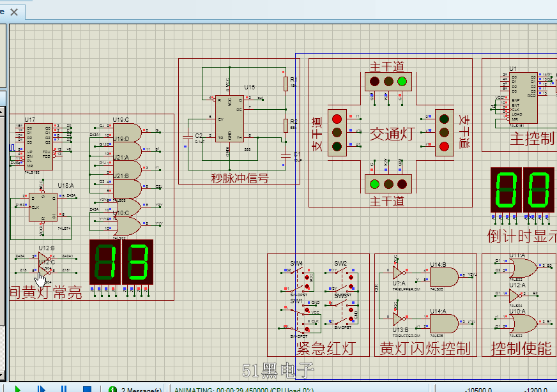This screenshot has width=557, height=392.
Task: Toggle switch SW1 in emergency red block
Action: click(297, 320)
